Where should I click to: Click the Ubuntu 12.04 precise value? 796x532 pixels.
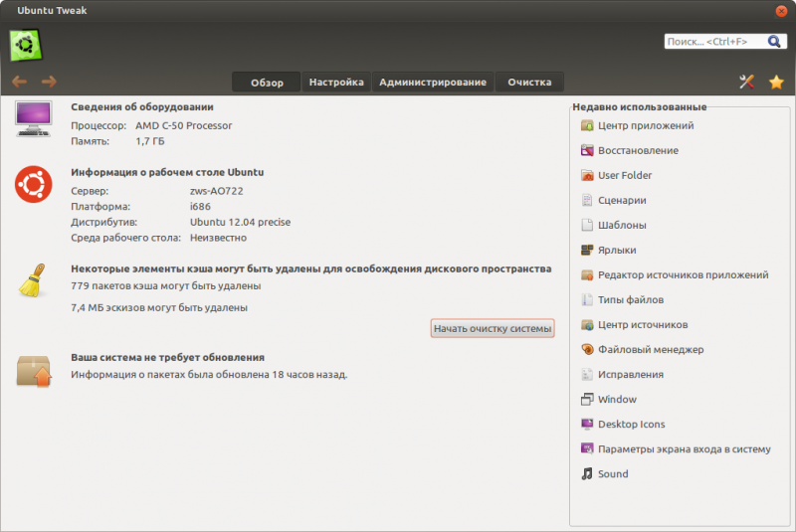point(240,222)
